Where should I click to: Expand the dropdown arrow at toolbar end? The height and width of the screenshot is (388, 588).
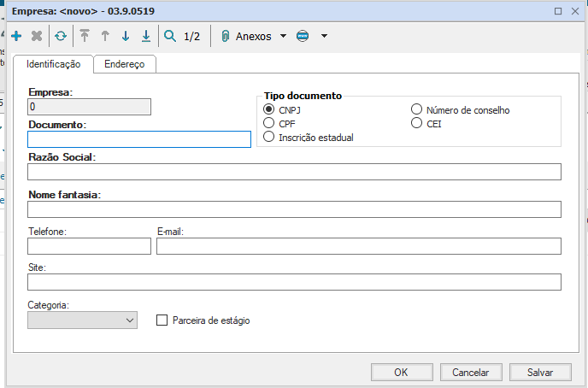coord(324,37)
